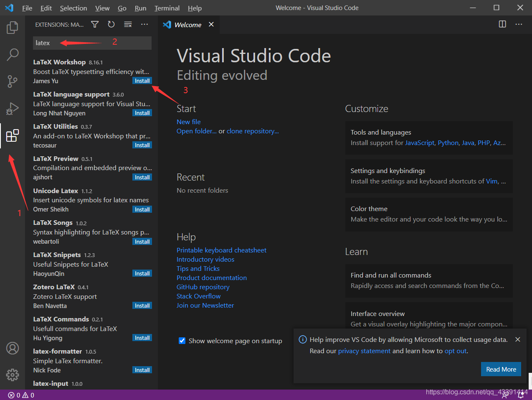This screenshot has width=532, height=400.
Task: Refresh the extensions list
Action: [111, 24]
